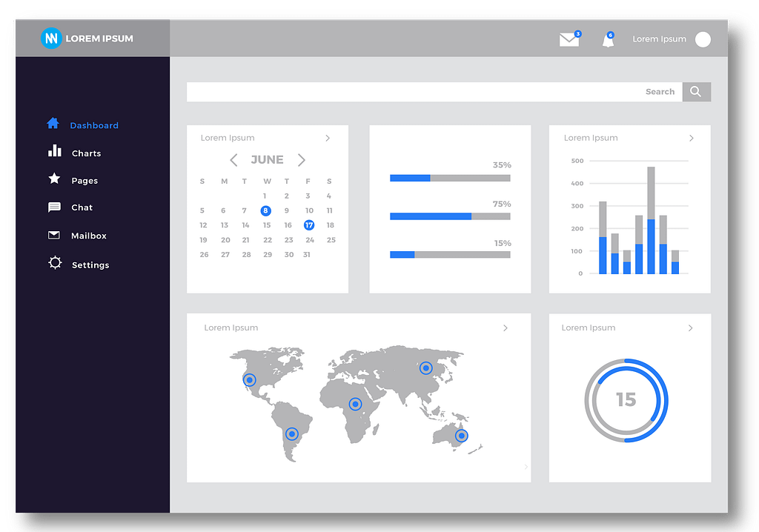Click the map marker on Australia

[462, 436]
